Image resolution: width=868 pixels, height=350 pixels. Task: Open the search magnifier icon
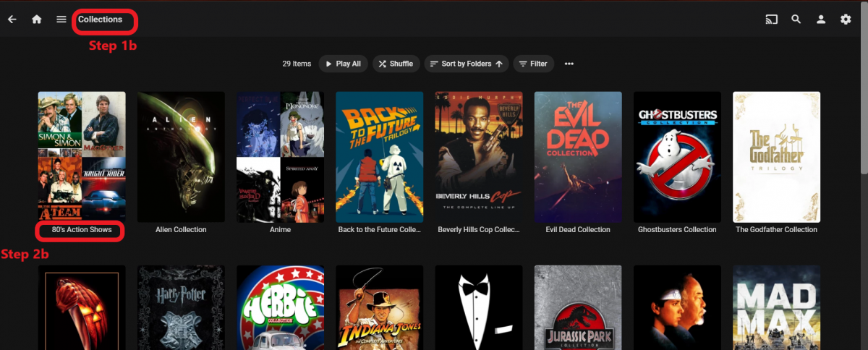796,20
